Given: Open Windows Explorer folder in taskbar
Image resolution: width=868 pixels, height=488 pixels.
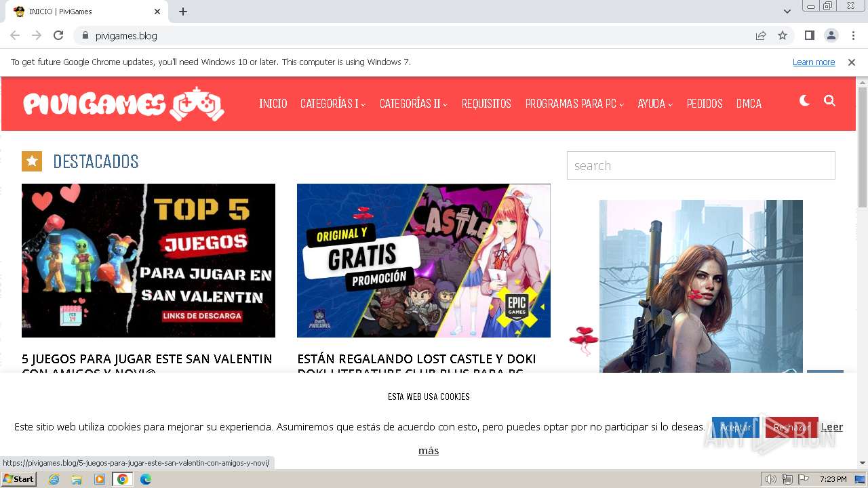Looking at the screenshot, I should 77,479.
